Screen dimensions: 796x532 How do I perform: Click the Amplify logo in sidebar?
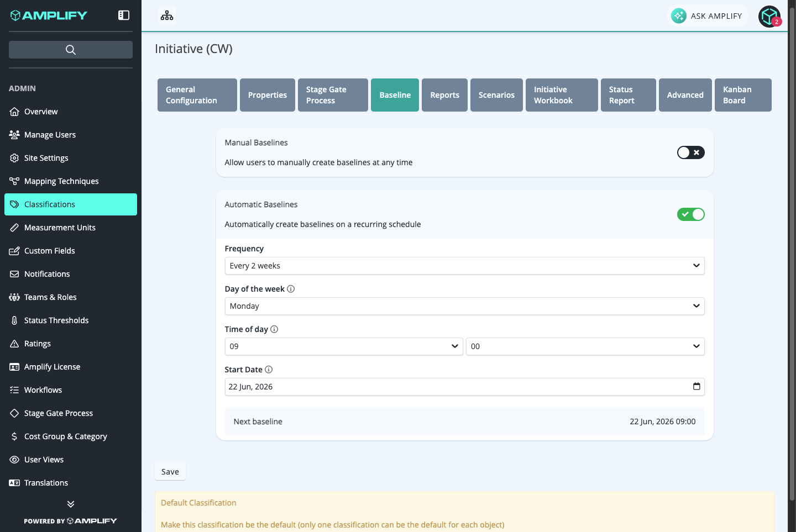click(49, 15)
